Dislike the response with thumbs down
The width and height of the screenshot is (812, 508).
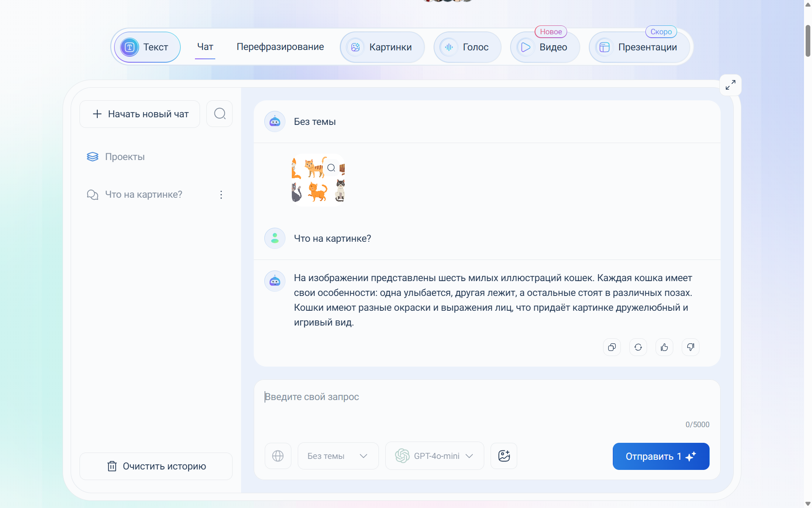click(690, 347)
